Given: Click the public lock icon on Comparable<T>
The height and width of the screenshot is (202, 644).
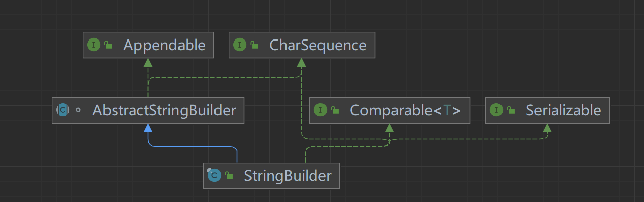Looking at the screenshot, I should [x=335, y=110].
